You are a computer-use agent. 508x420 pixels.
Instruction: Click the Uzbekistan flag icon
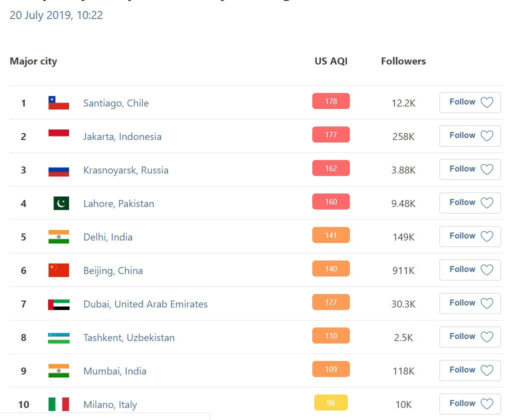tap(59, 338)
